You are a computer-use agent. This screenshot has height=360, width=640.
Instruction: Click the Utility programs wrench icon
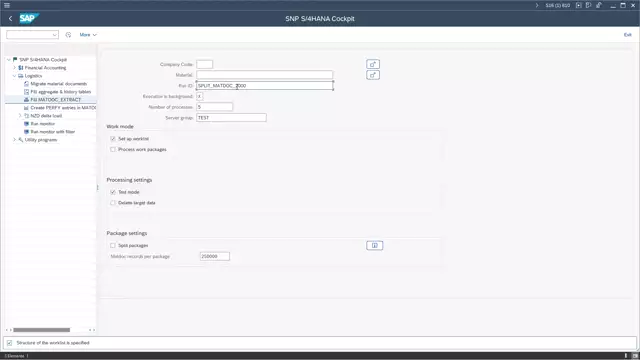pyautogui.click(x=20, y=140)
